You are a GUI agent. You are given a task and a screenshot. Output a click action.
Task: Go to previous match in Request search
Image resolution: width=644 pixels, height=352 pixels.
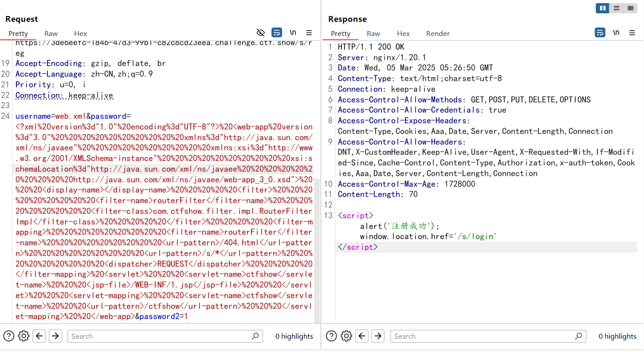39,336
